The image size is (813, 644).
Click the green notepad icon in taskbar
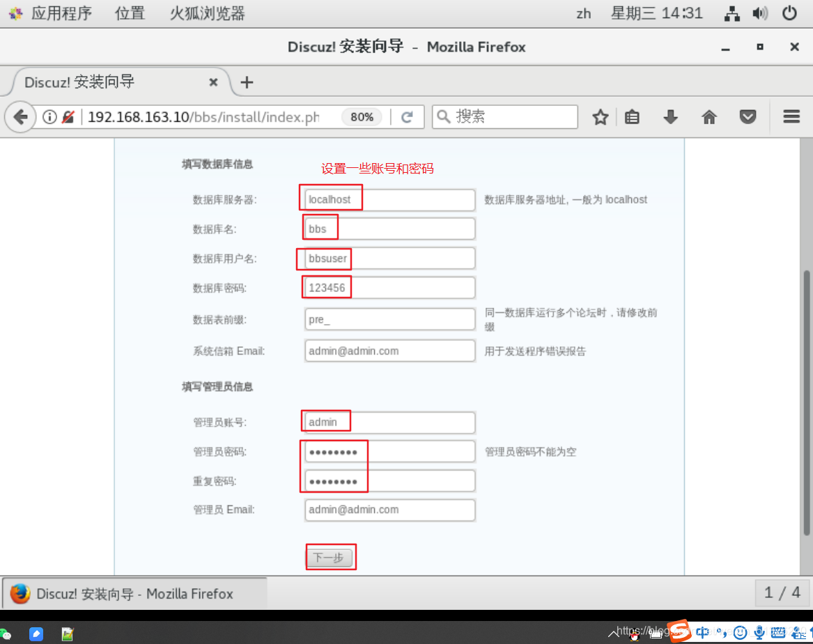[68, 634]
